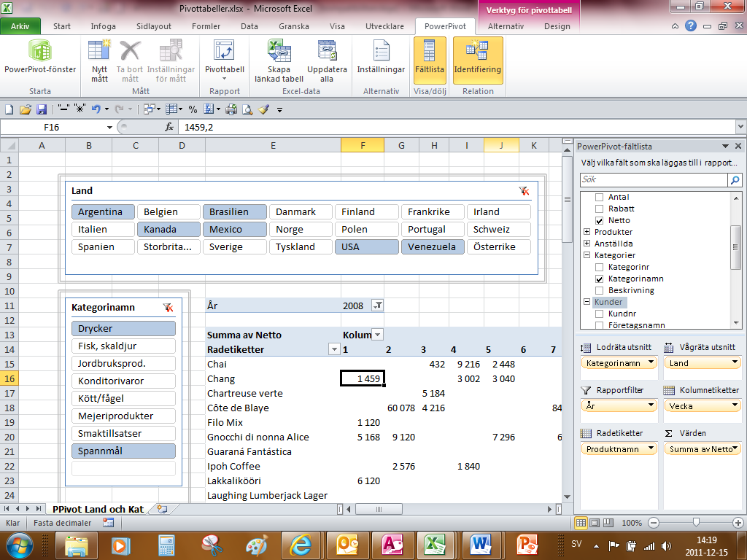Select Kanada in the Land slicer
This screenshot has height=560, width=747.
[x=169, y=230]
